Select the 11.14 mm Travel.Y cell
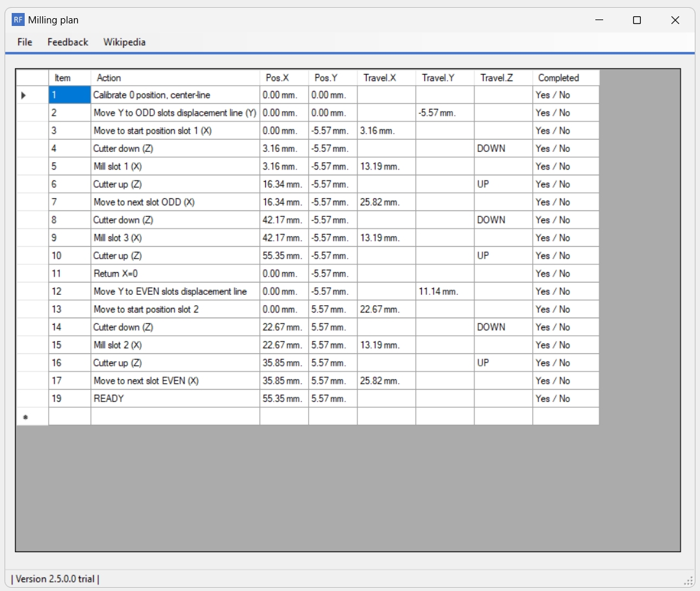 [x=438, y=292]
